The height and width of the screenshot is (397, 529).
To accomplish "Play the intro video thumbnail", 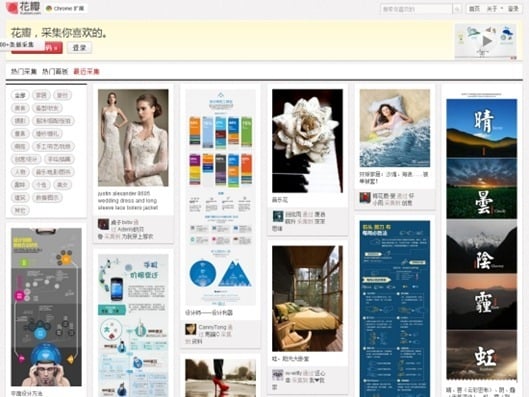I will (x=485, y=41).
